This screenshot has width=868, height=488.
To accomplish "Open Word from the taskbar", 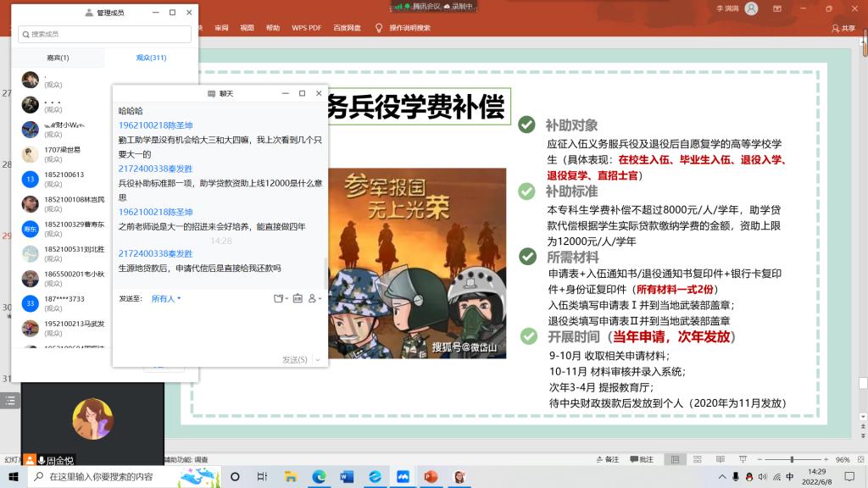I will pos(347,477).
